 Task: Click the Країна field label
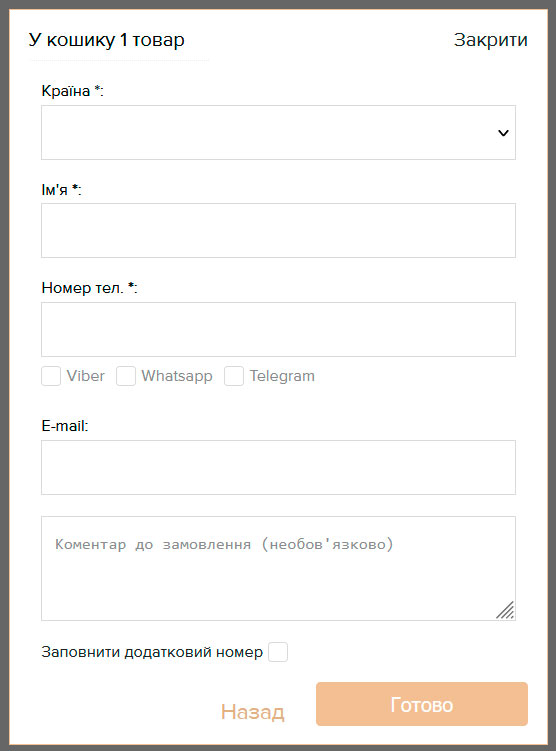[72, 91]
